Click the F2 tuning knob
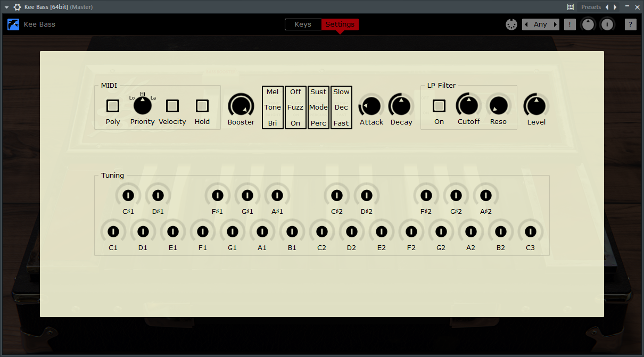The image size is (644, 357). click(x=411, y=231)
